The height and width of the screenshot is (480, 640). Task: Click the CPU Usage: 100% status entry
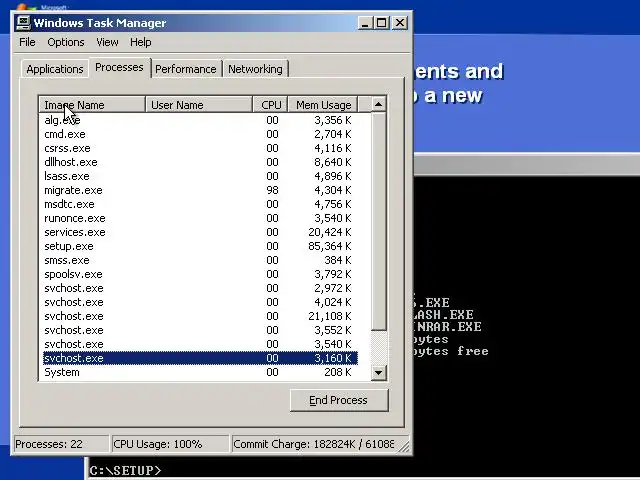(170, 444)
